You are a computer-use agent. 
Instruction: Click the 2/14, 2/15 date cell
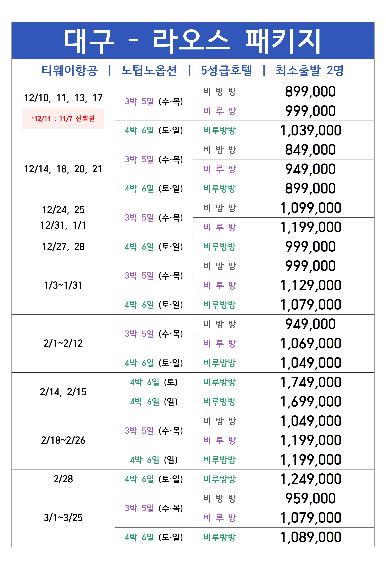click(63, 392)
